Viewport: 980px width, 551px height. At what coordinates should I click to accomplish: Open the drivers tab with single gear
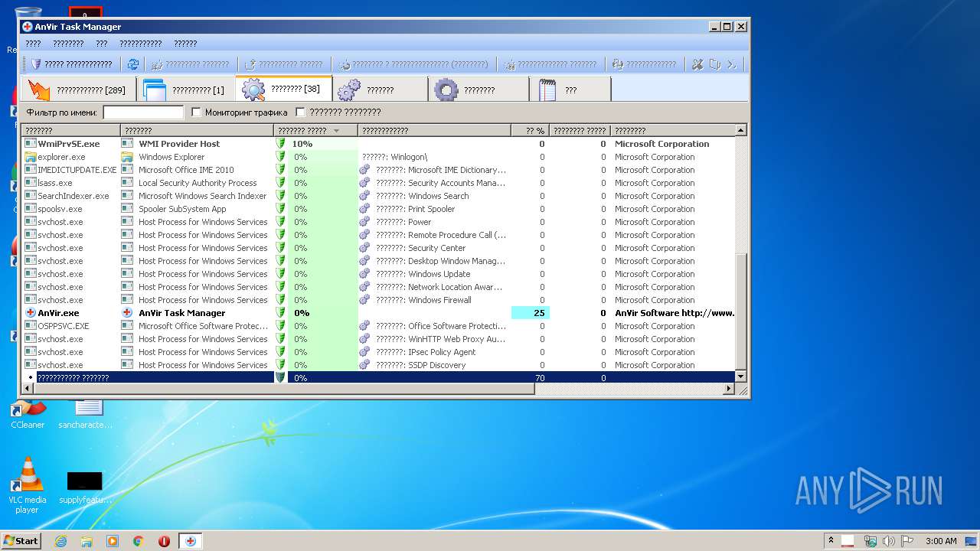point(479,90)
